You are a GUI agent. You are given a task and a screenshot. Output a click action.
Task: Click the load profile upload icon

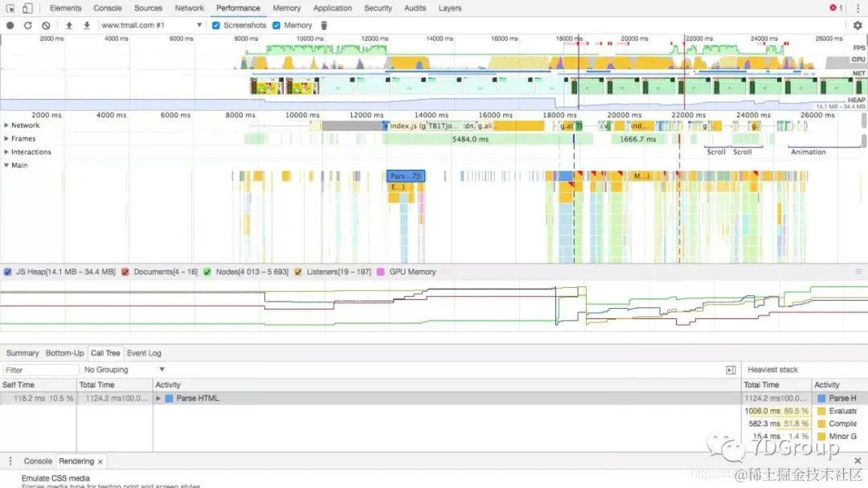69,26
